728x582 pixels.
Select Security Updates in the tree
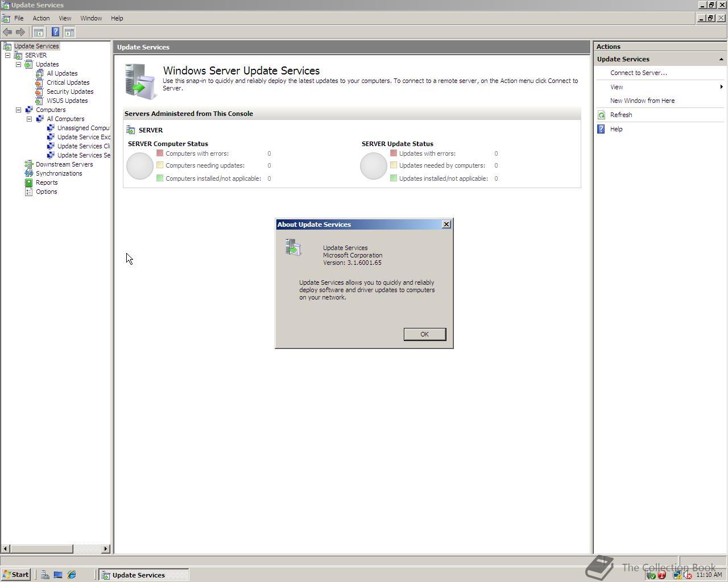coord(70,92)
